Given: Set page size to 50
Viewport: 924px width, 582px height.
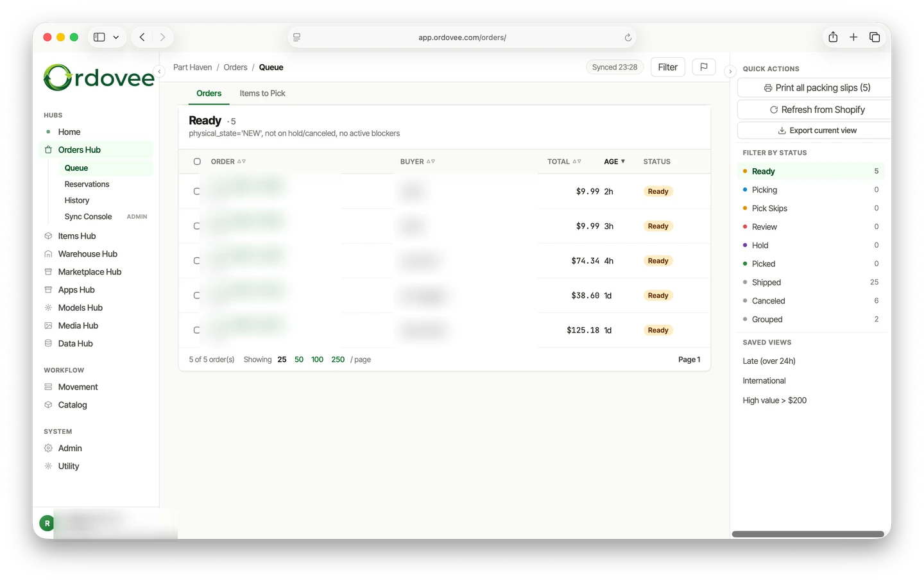Looking at the screenshot, I should click(299, 360).
